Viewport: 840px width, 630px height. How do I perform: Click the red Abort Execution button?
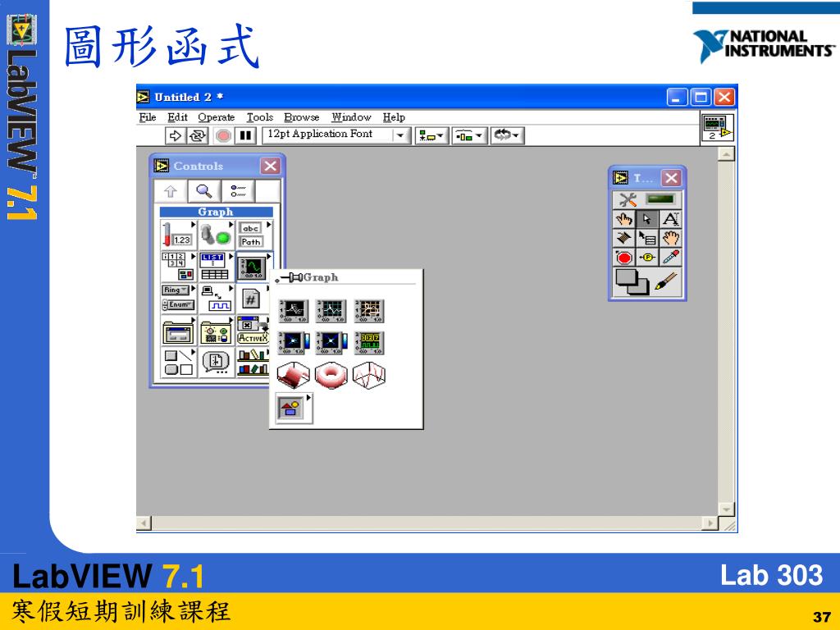223,135
